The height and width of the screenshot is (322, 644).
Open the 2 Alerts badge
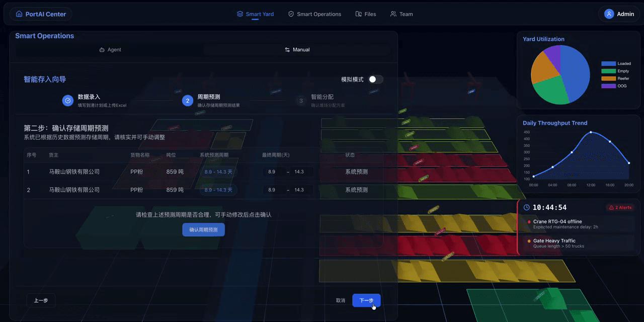620,207
